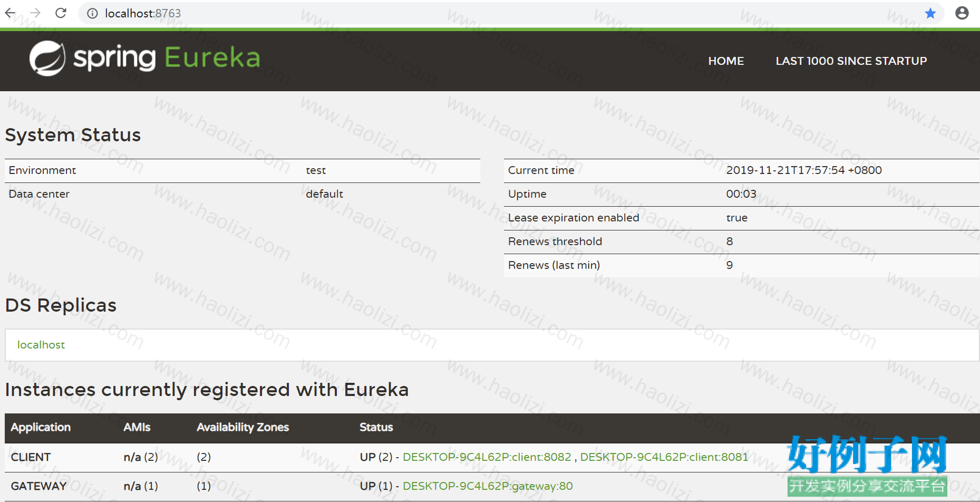980x502 pixels.
Task: Click the Spring Eureka logo
Action: 145,58
